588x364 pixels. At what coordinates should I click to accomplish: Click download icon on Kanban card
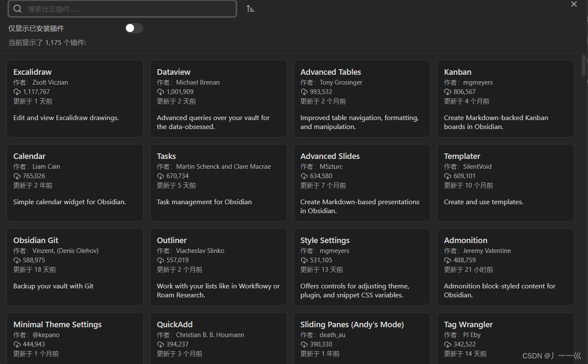[x=448, y=92]
